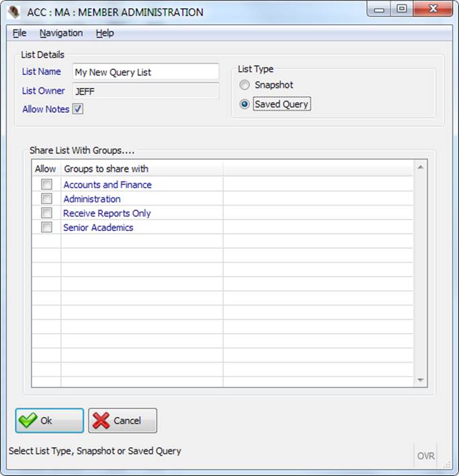This screenshot has width=459, height=476.
Task: Check Allow for Receive Reports Only
Action: [46, 213]
